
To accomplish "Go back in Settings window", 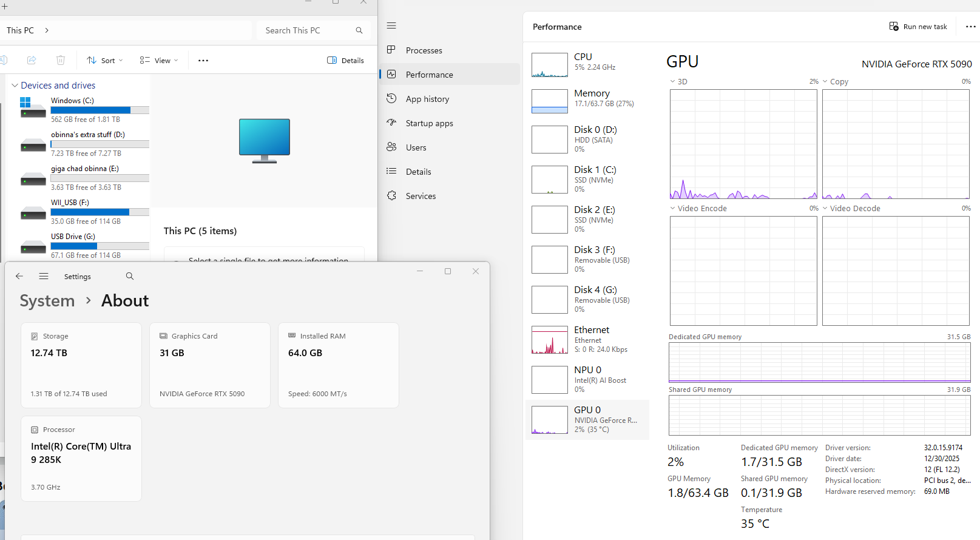I will pos(19,276).
